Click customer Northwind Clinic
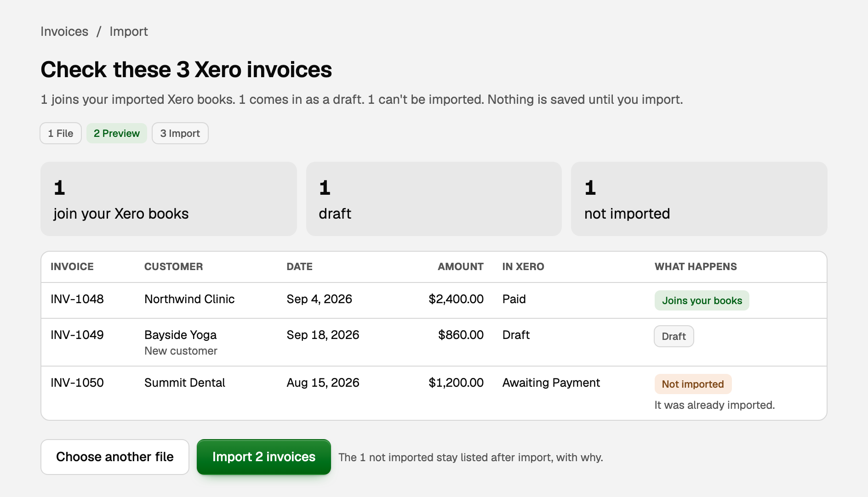The height and width of the screenshot is (497, 868). point(189,299)
